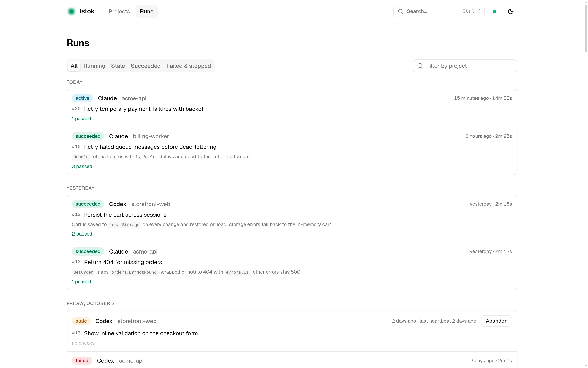
Task: Click the stale status badge
Action: 81,321
